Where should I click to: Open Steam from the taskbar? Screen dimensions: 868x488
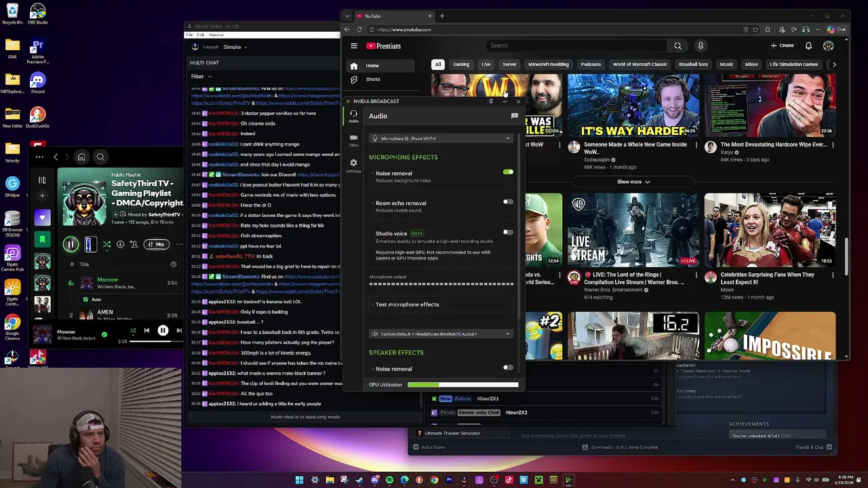coord(359,480)
